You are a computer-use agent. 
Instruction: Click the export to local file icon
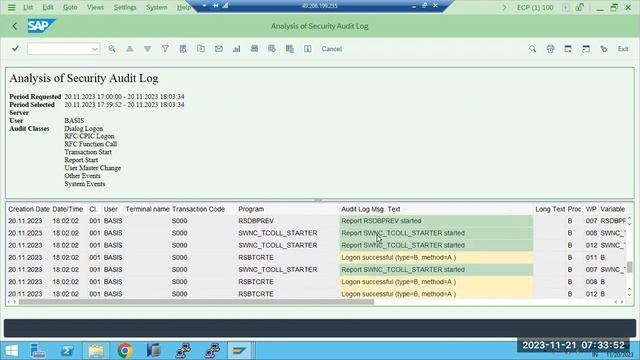coord(201,49)
